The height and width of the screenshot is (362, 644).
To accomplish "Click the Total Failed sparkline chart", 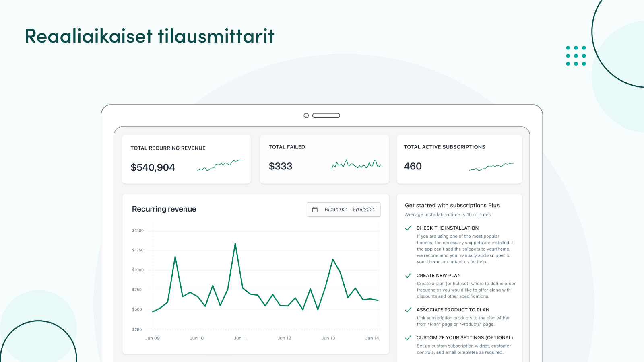I will pyautogui.click(x=356, y=164).
